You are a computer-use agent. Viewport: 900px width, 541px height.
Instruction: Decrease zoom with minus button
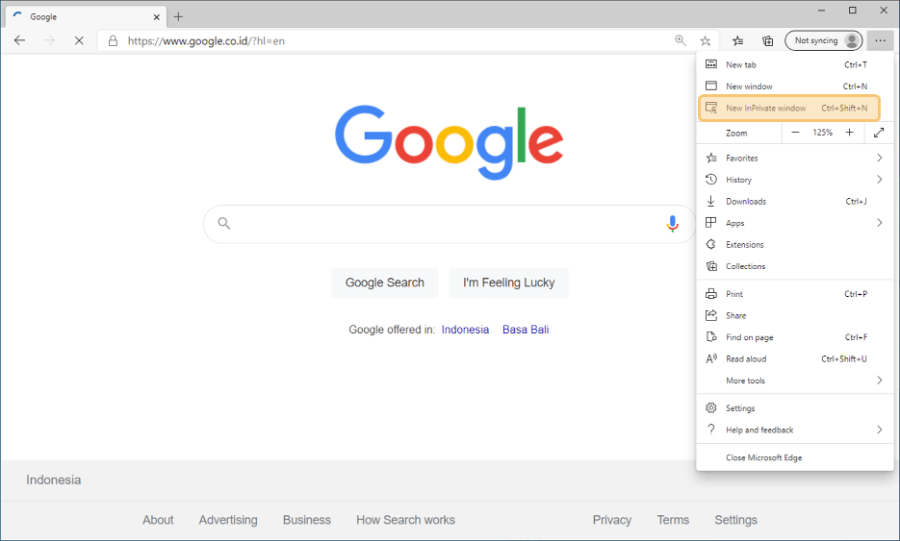[795, 133]
